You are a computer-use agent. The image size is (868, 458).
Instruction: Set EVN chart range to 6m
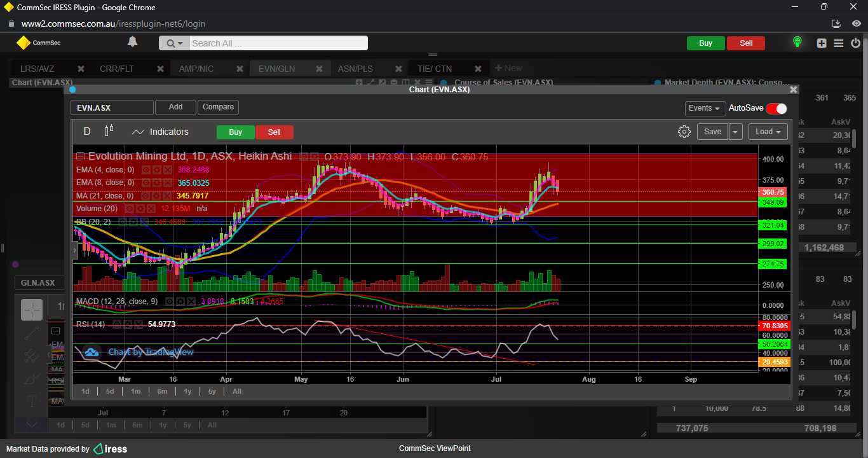pyautogui.click(x=162, y=391)
